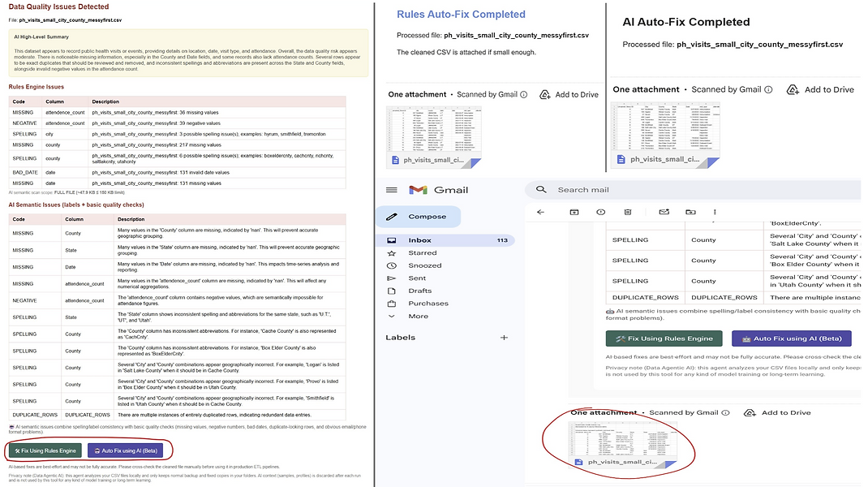This screenshot has height=487, width=868.
Task: Click Add to Drive in Gmail pane
Action: pyautogui.click(x=778, y=413)
